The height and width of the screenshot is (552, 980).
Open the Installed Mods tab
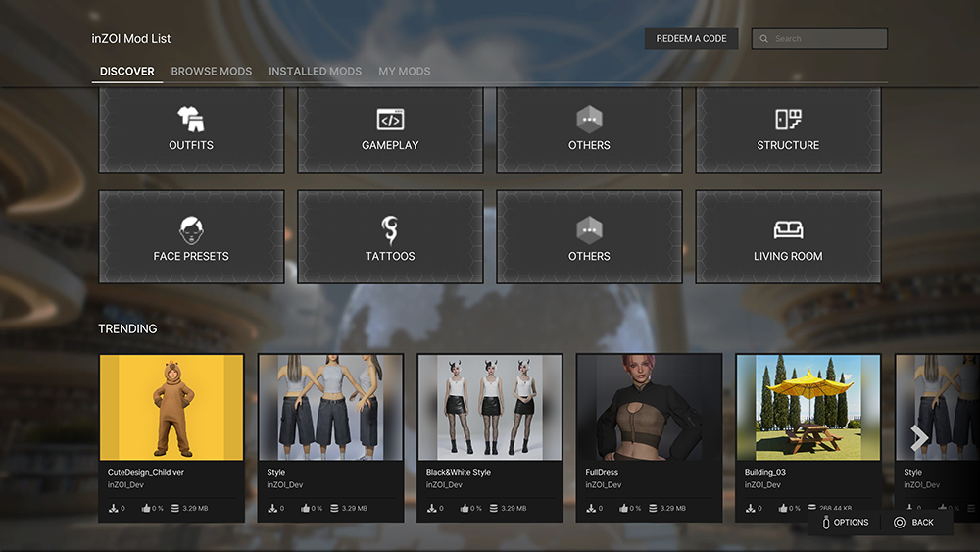315,71
